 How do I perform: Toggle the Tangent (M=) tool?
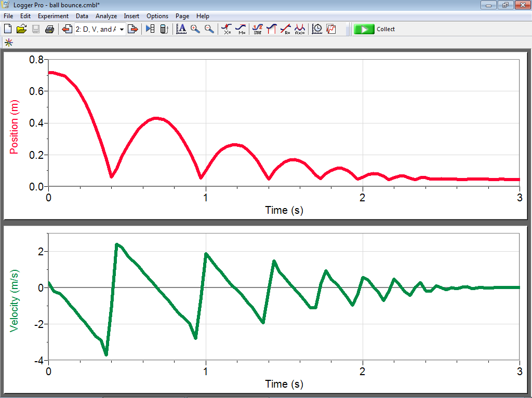pyautogui.click(x=241, y=29)
